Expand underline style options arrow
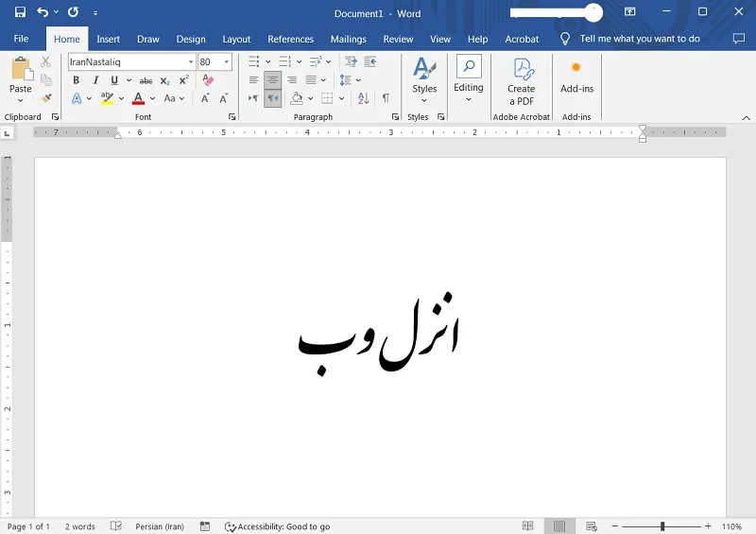Viewport: 756px width, 534px height. [x=129, y=80]
